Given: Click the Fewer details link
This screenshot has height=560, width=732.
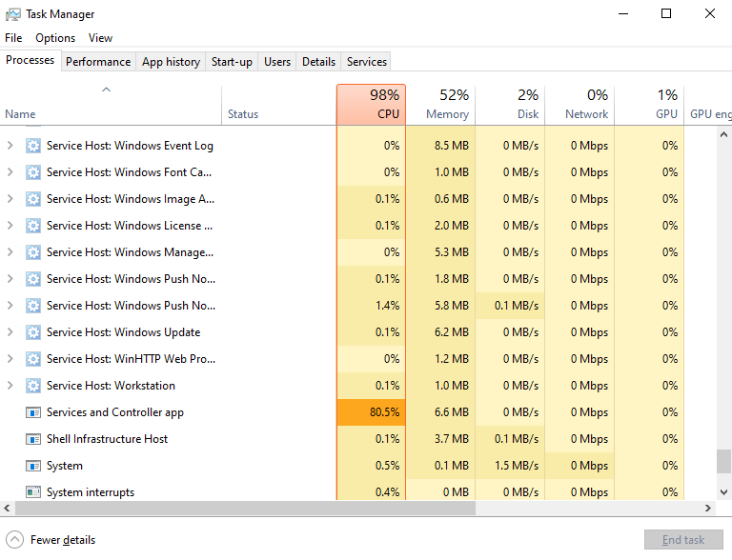Looking at the screenshot, I should [63, 540].
